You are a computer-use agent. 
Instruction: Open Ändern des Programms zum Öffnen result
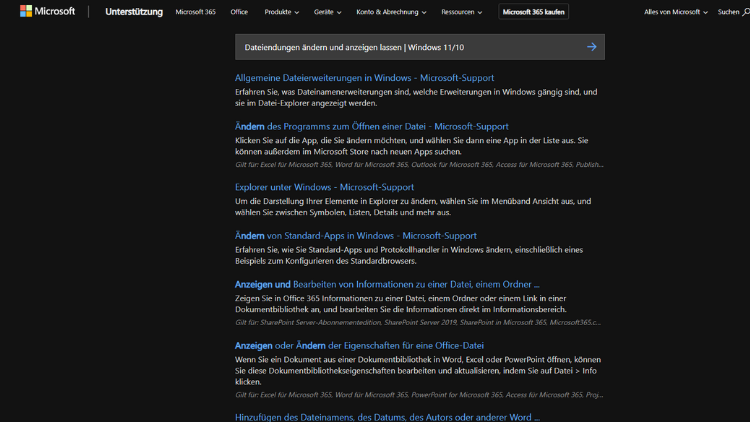(x=372, y=126)
